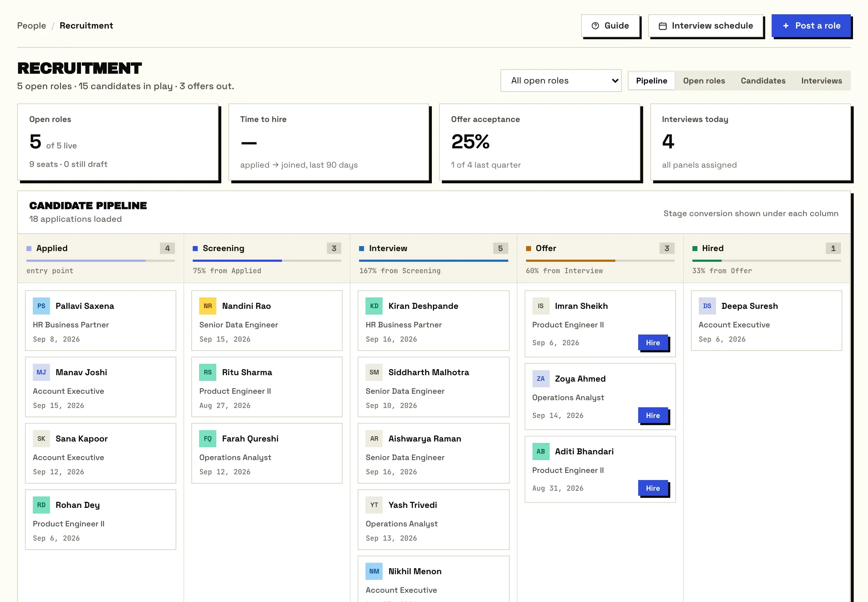Hire Zoya Ahmed
Screen dimensions: 868x602
click(x=653, y=415)
